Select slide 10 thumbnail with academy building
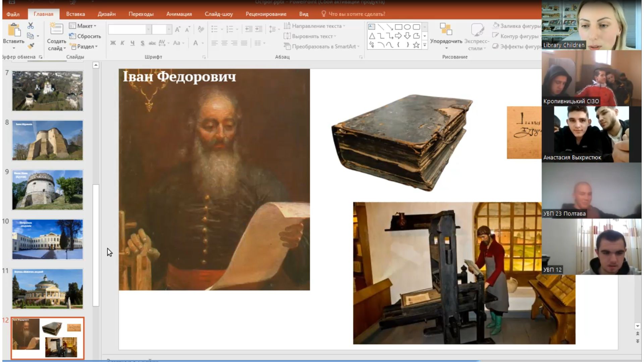Viewport: 644px width, 362px height. pos(47,239)
